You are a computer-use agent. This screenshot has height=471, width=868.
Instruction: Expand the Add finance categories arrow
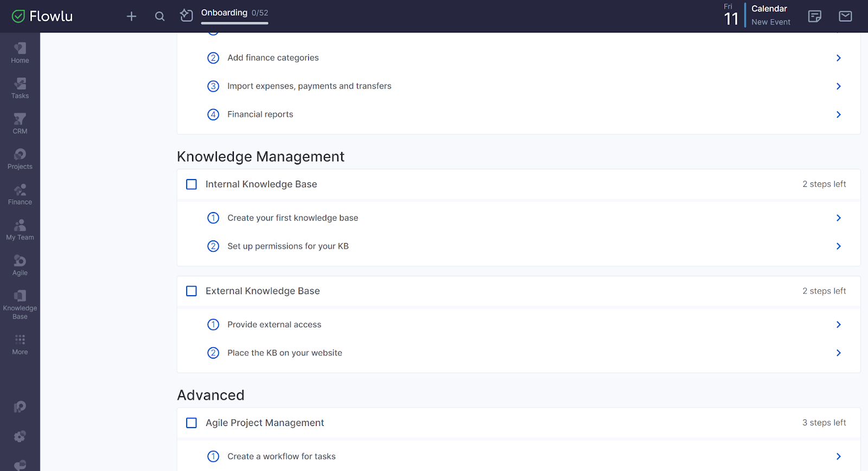point(838,58)
